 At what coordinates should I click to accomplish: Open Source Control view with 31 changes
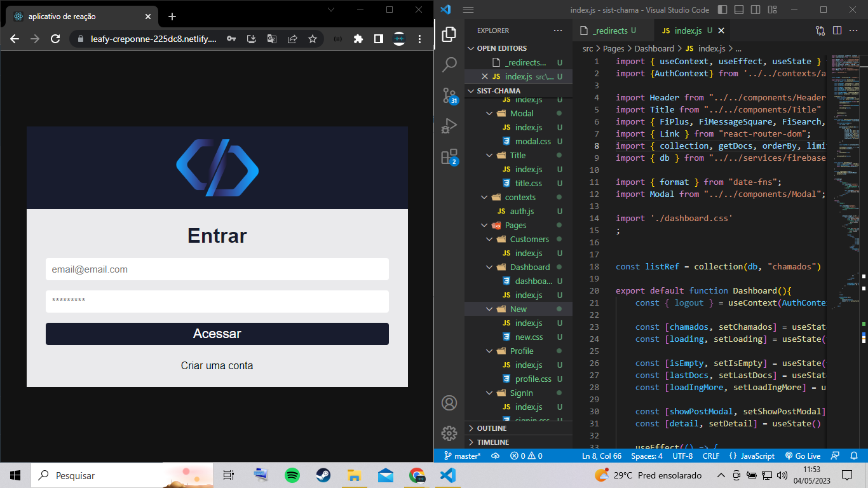pos(449,95)
